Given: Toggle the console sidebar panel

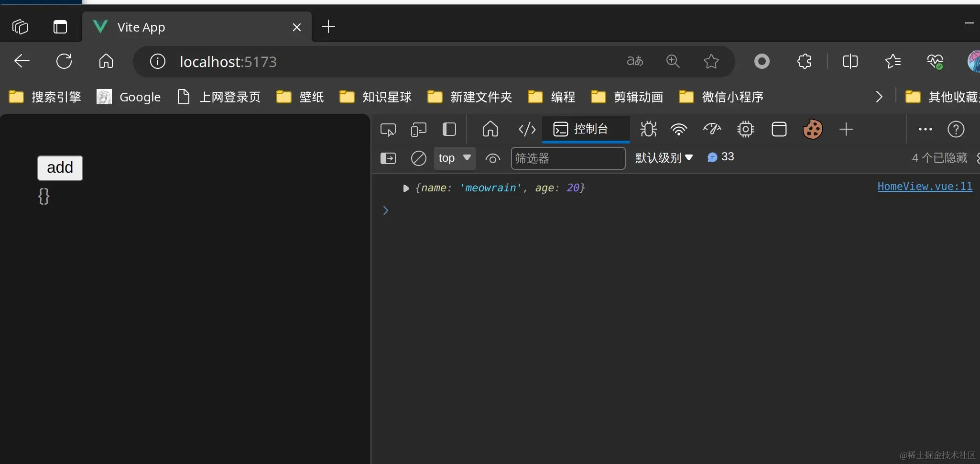Looking at the screenshot, I should 388,158.
